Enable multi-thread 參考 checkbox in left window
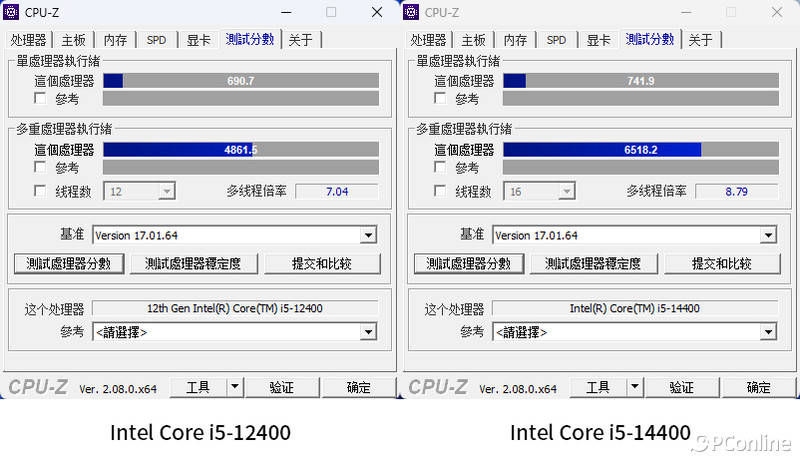 click(40, 167)
